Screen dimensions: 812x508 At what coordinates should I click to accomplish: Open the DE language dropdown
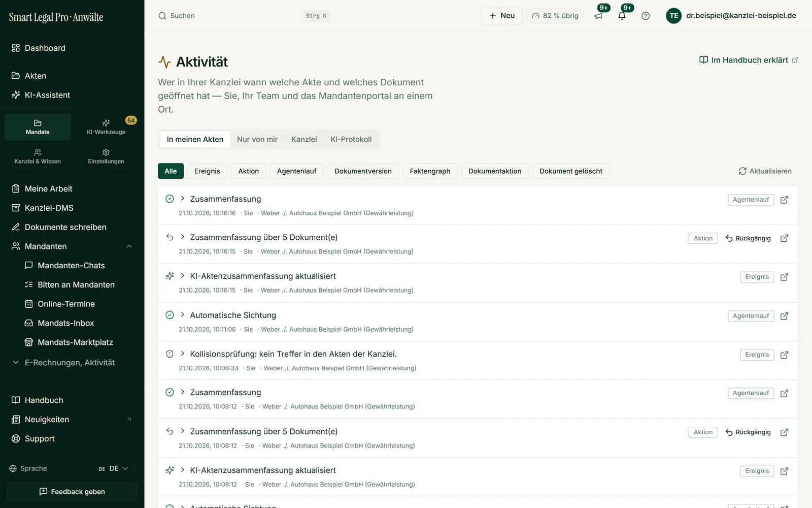pyautogui.click(x=114, y=468)
